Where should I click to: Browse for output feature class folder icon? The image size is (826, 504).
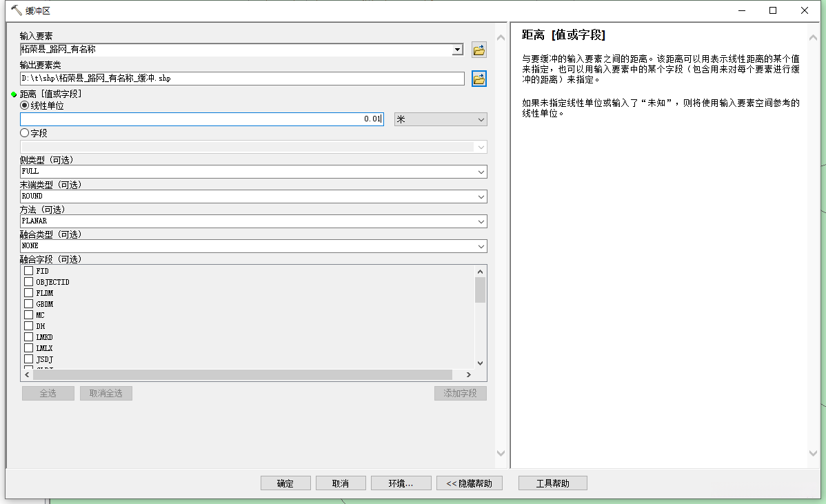click(479, 79)
